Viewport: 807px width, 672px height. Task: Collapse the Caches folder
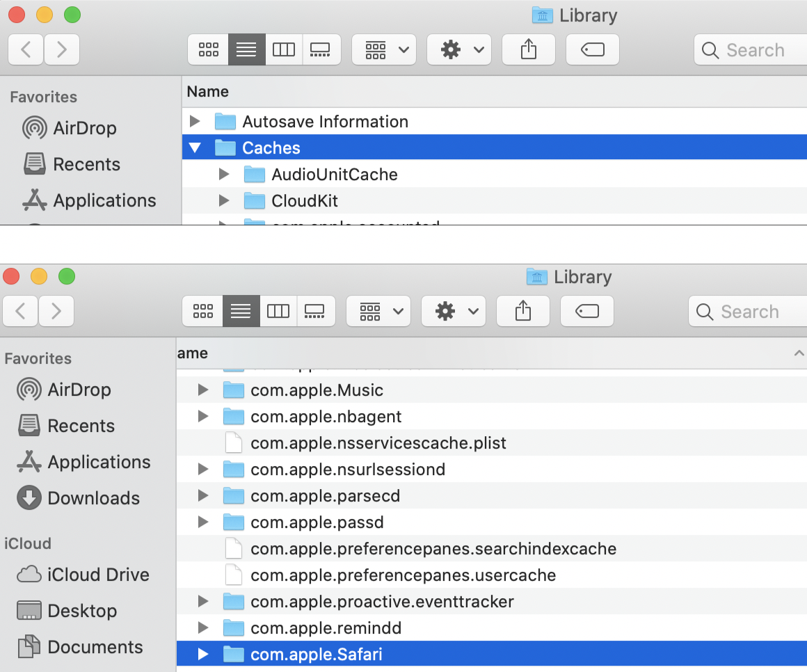click(x=195, y=147)
